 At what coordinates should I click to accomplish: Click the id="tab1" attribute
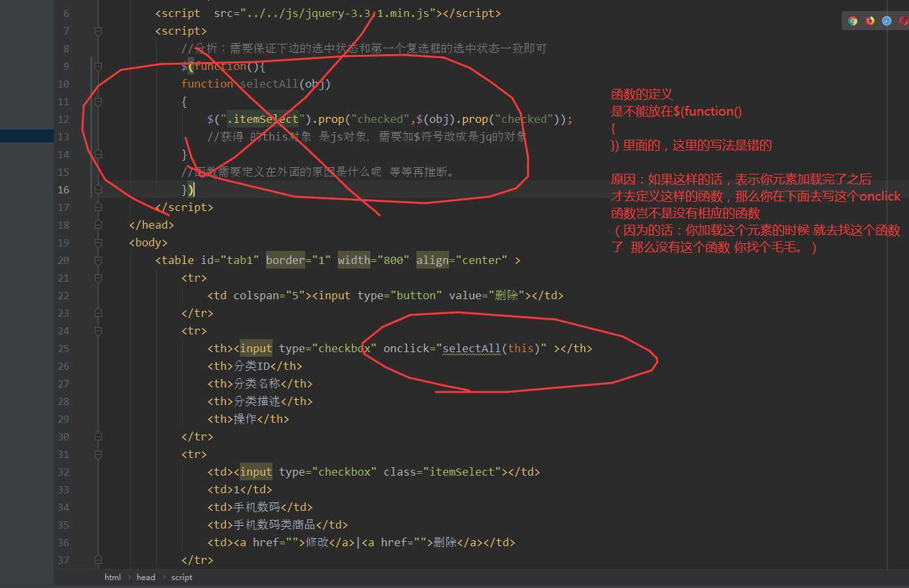(230, 260)
